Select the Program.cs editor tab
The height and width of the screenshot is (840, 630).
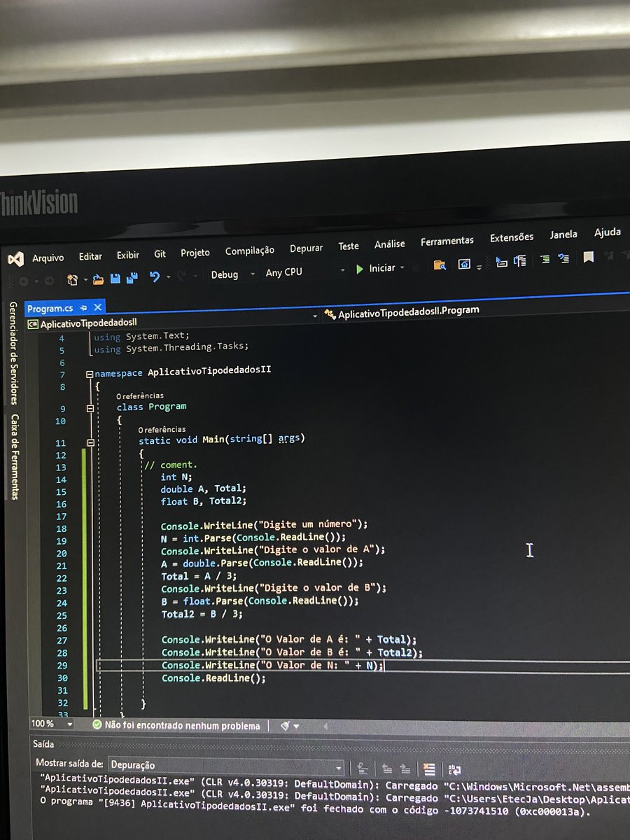[x=50, y=308]
